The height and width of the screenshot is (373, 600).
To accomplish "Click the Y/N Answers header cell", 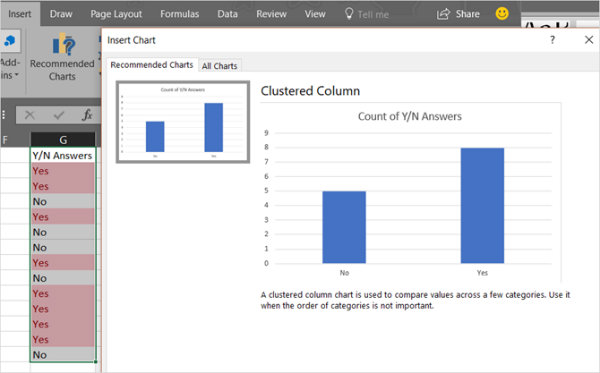I will [63, 155].
